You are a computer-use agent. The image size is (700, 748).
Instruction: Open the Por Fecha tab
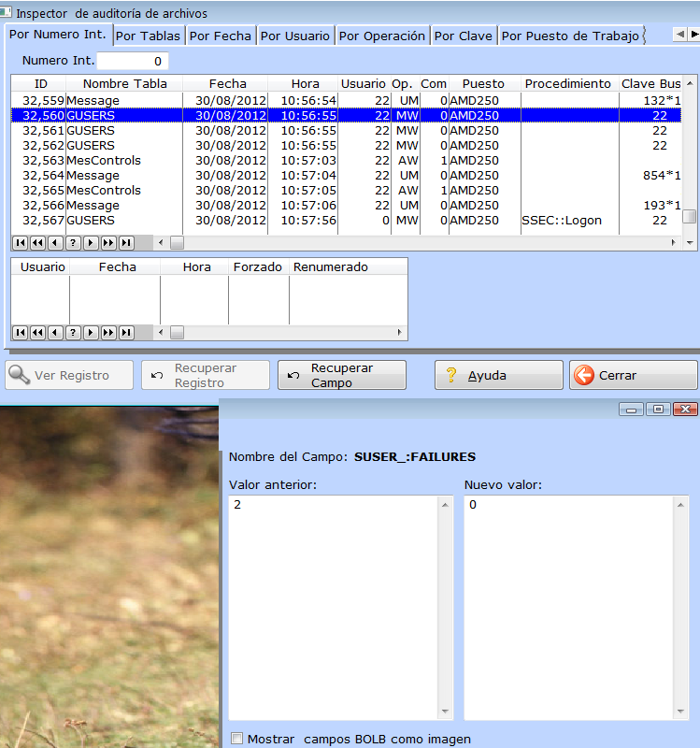click(221, 36)
